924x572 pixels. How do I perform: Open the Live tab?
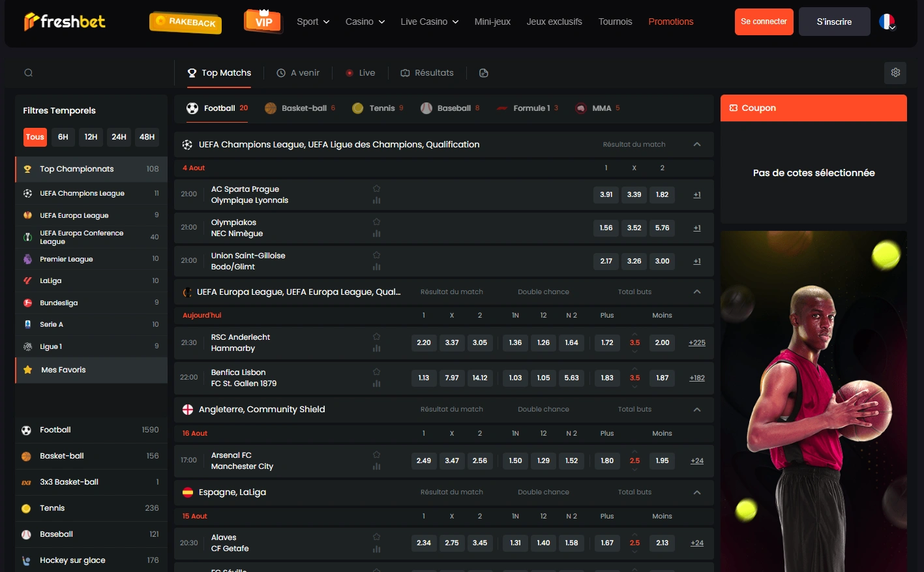click(x=361, y=73)
